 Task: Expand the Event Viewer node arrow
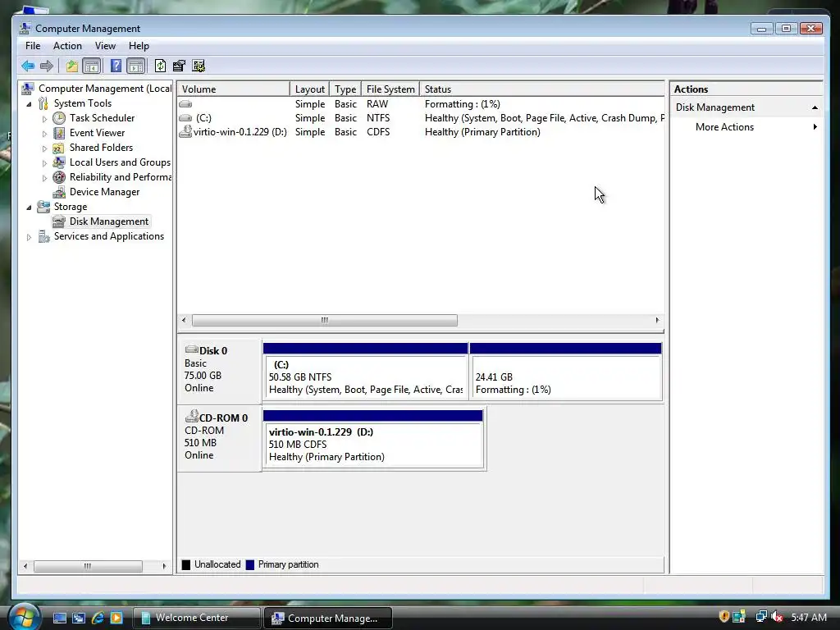44,134
